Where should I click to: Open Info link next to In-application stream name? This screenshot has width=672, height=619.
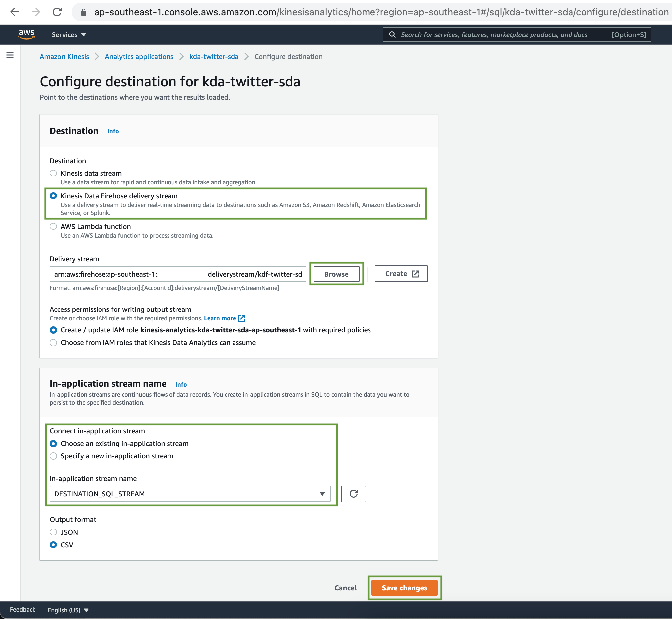(181, 384)
